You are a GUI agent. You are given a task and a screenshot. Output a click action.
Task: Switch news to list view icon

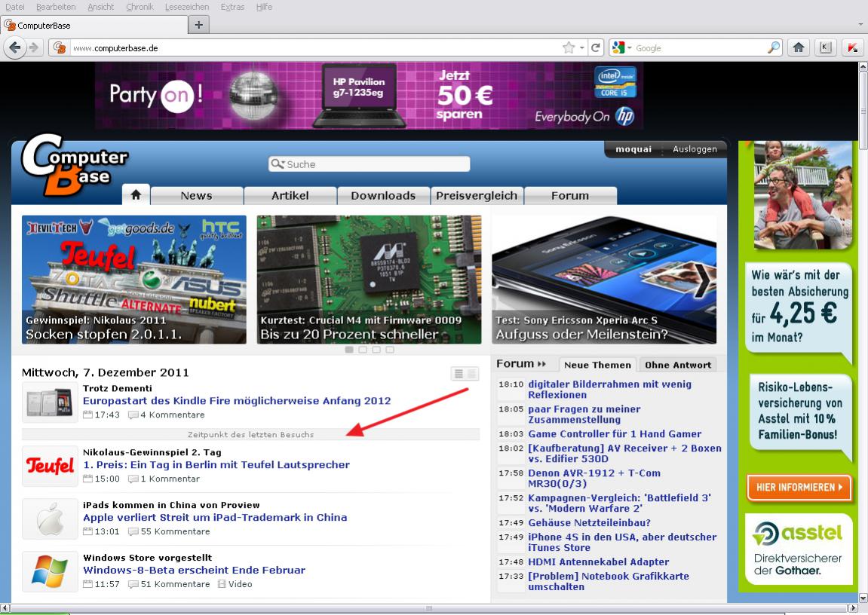[459, 374]
